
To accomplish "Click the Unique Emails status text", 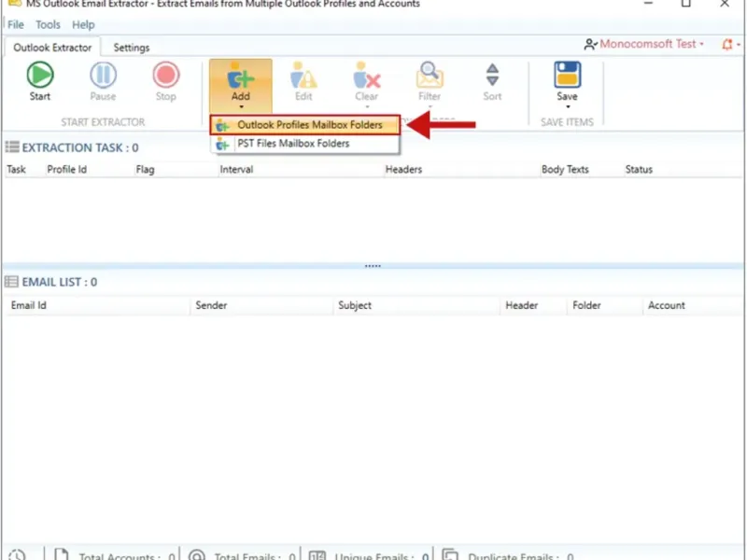I will pos(382,555).
